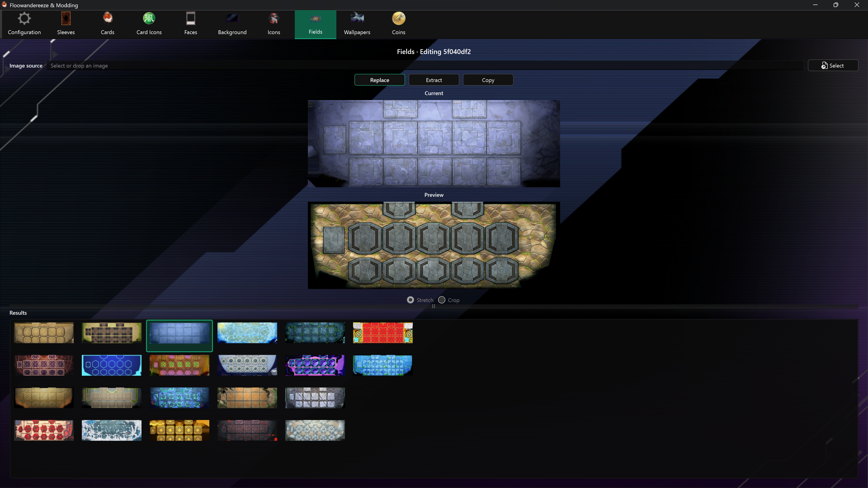Click the Current blue stone field image

click(434, 143)
